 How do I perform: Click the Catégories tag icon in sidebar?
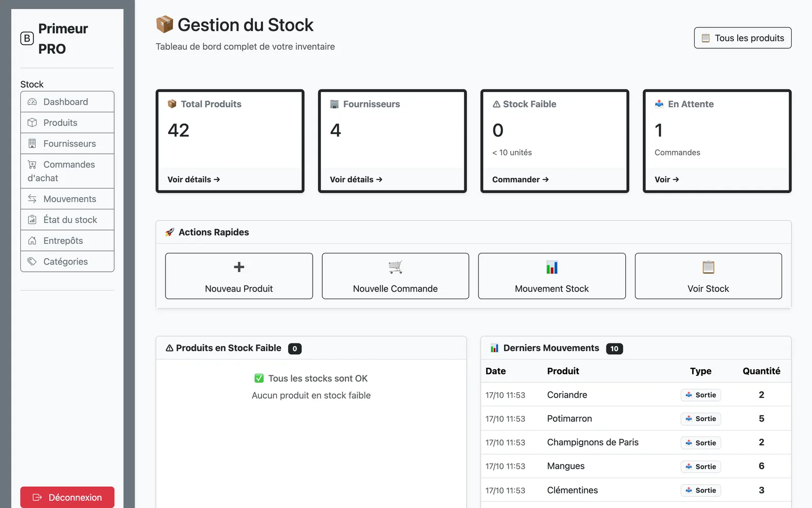(x=32, y=261)
